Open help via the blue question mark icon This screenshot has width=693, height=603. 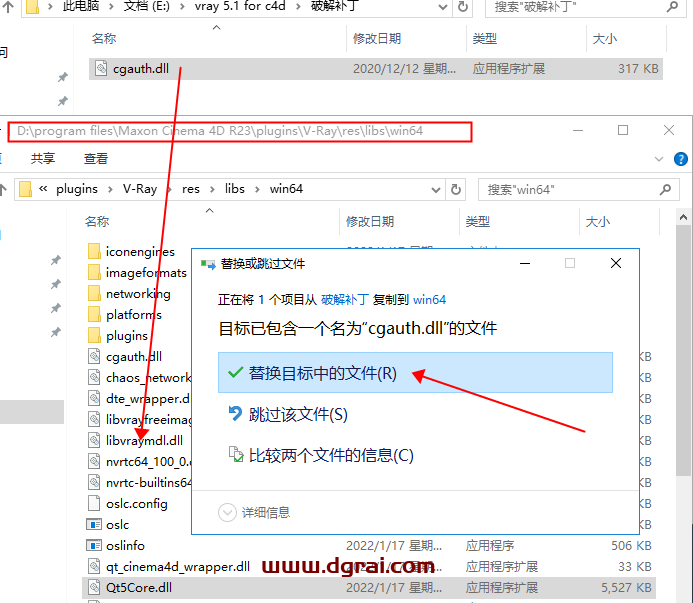pyautogui.click(x=681, y=158)
